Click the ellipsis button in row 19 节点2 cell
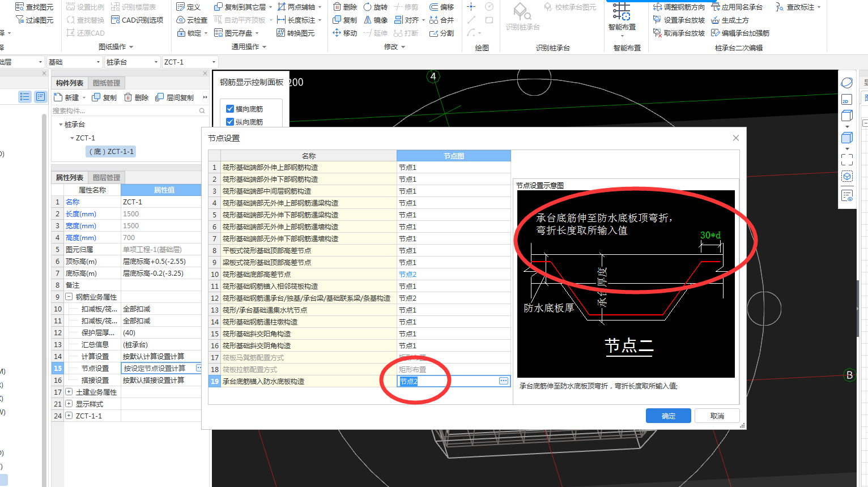The height and width of the screenshot is (487, 868). 503,381
